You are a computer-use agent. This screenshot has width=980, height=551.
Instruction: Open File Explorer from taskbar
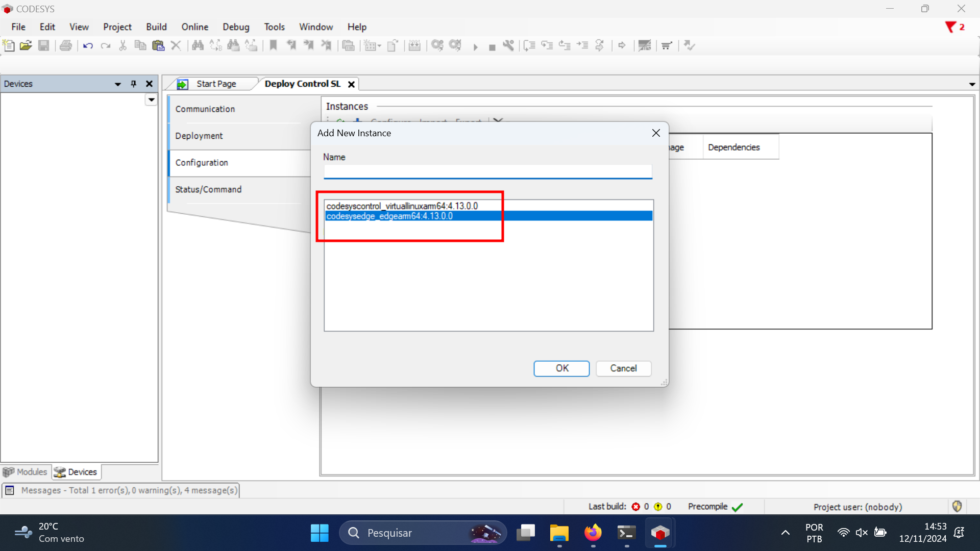559,533
